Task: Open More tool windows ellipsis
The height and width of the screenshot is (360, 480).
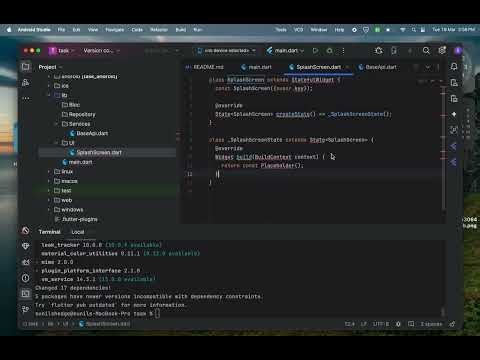Action: (x=26, y=99)
